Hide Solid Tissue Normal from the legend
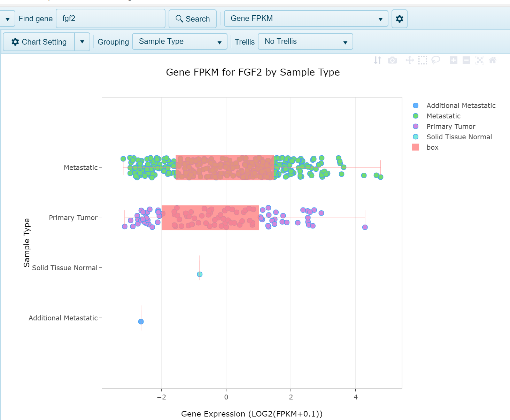This screenshot has height=420, width=510. tap(459, 137)
